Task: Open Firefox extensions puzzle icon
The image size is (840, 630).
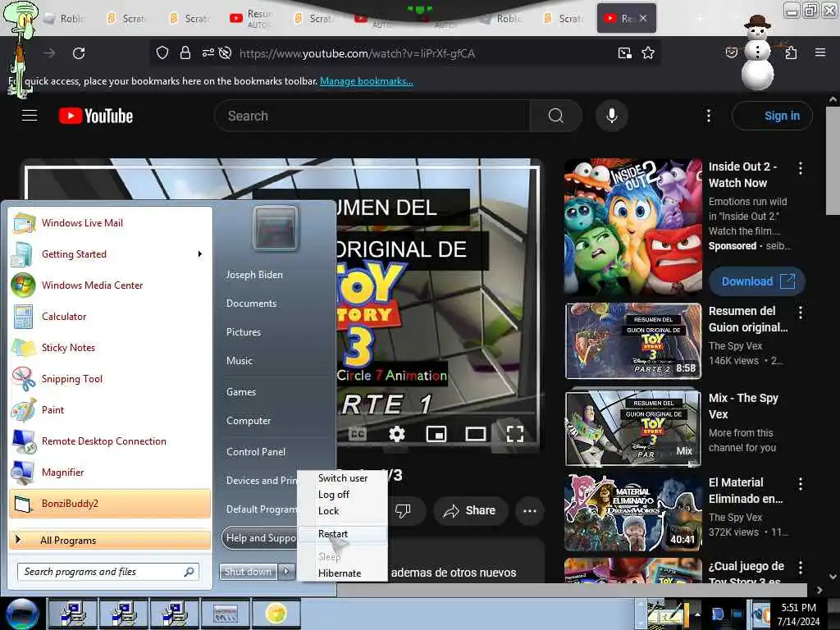Action: [x=792, y=52]
